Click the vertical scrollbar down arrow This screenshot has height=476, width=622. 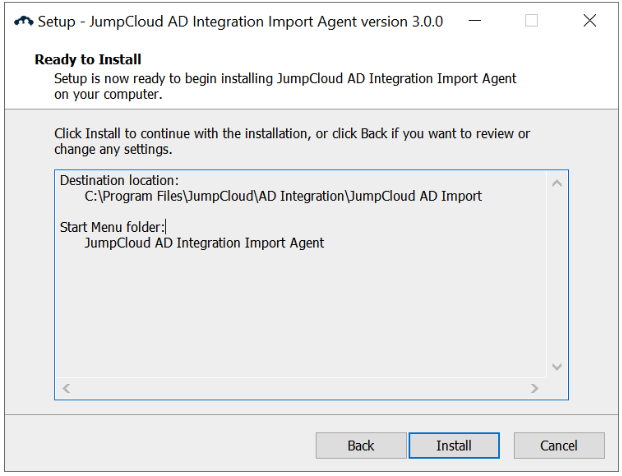[x=557, y=366]
